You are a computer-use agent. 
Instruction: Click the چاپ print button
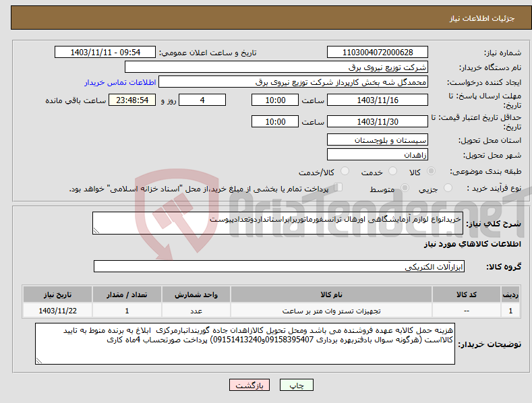[x=297, y=385]
